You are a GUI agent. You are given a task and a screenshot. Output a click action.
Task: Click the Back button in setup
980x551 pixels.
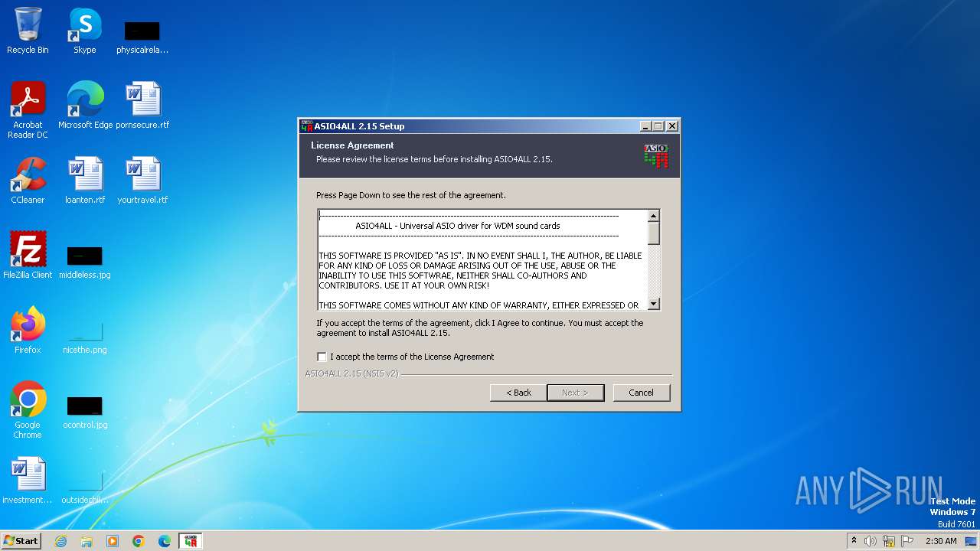[518, 393]
